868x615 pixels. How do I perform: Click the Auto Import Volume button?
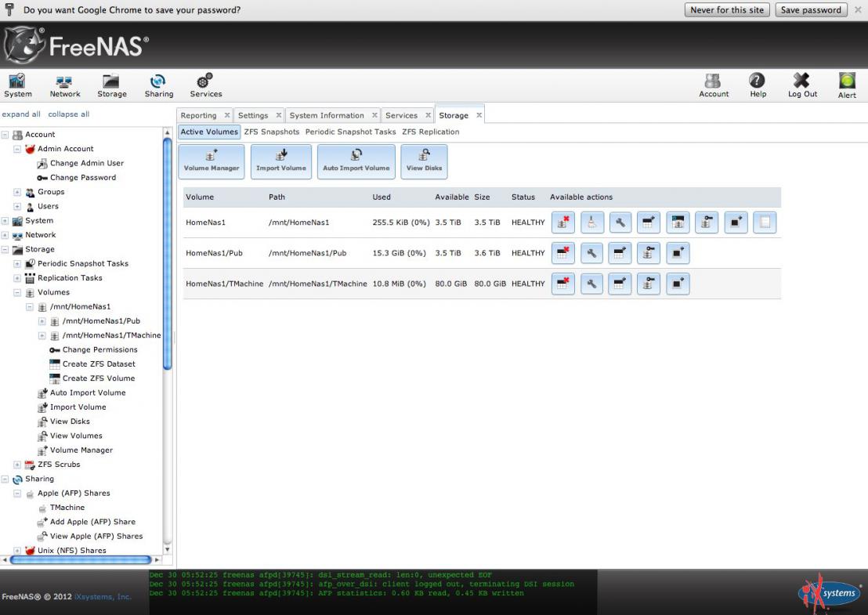pos(356,161)
